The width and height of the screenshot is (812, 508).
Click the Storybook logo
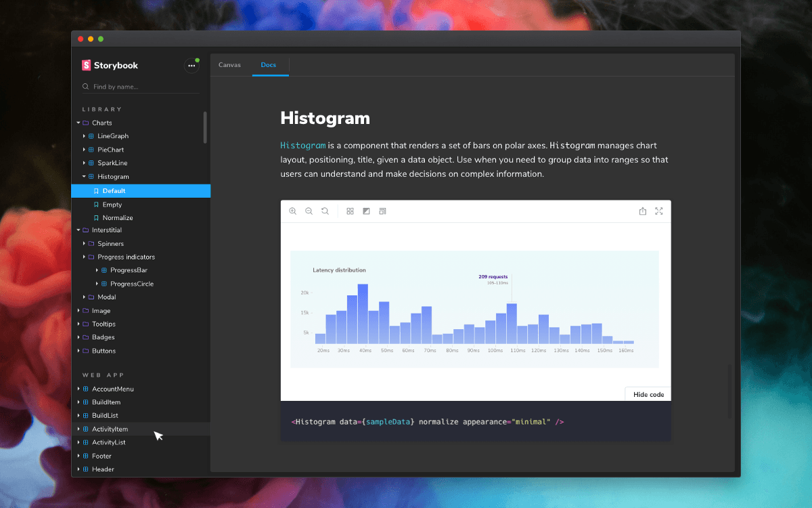110,66
